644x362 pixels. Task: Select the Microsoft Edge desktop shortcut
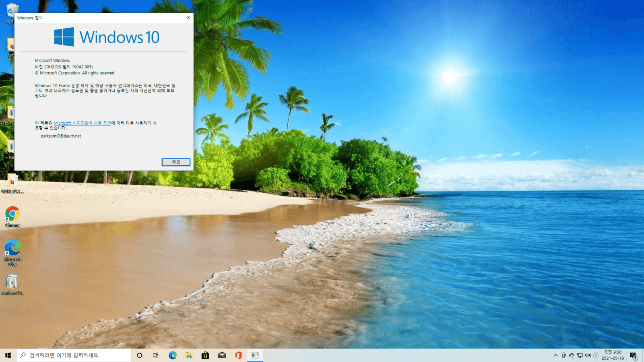pos(12,253)
